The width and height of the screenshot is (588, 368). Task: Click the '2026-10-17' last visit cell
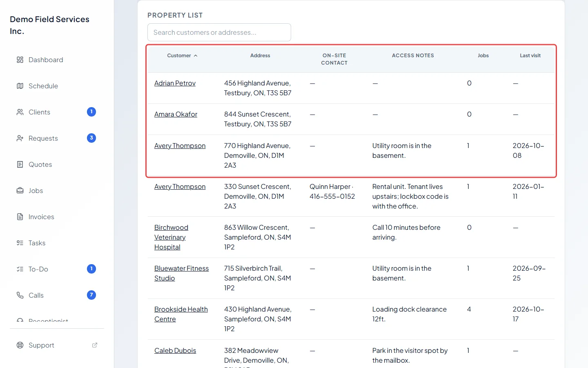coord(528,314)
